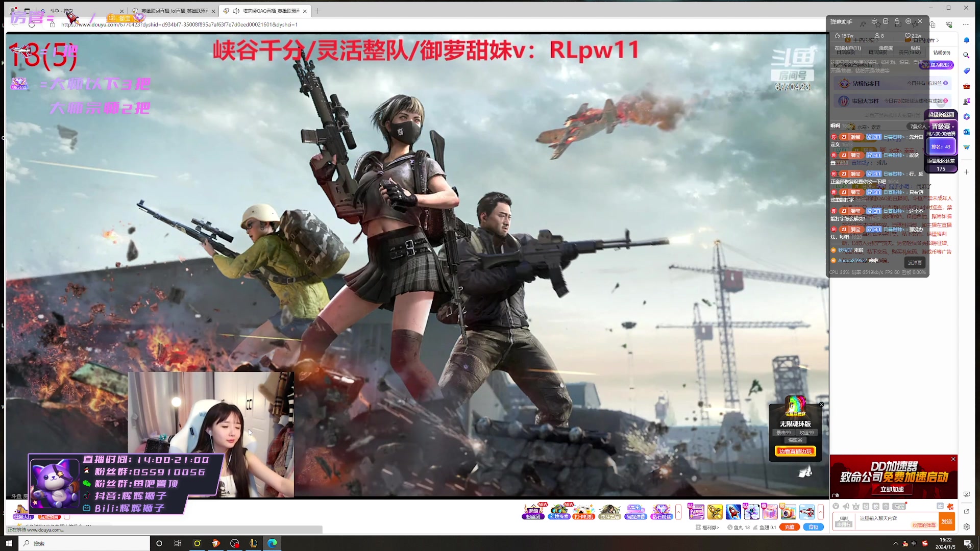This screenshot has width=980, height=551.
Task: Click 立即加速 on DD加速器 ad
Action: [x=892, y=489]
